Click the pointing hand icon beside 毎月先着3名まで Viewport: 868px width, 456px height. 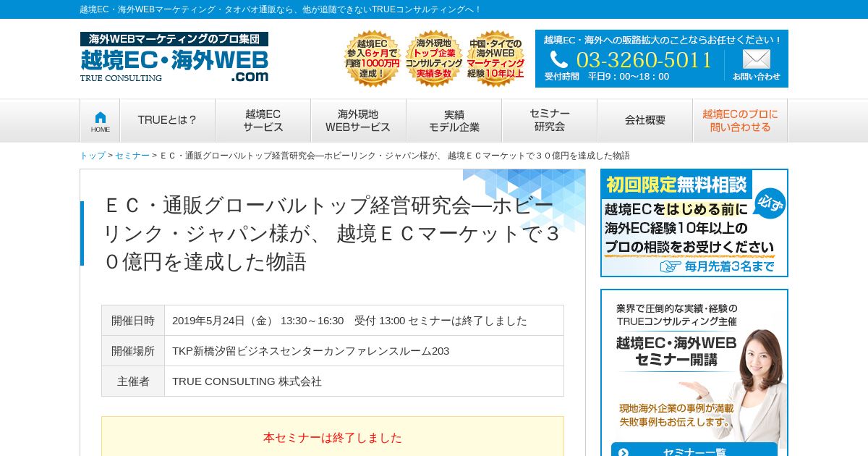tap(670, 266)
